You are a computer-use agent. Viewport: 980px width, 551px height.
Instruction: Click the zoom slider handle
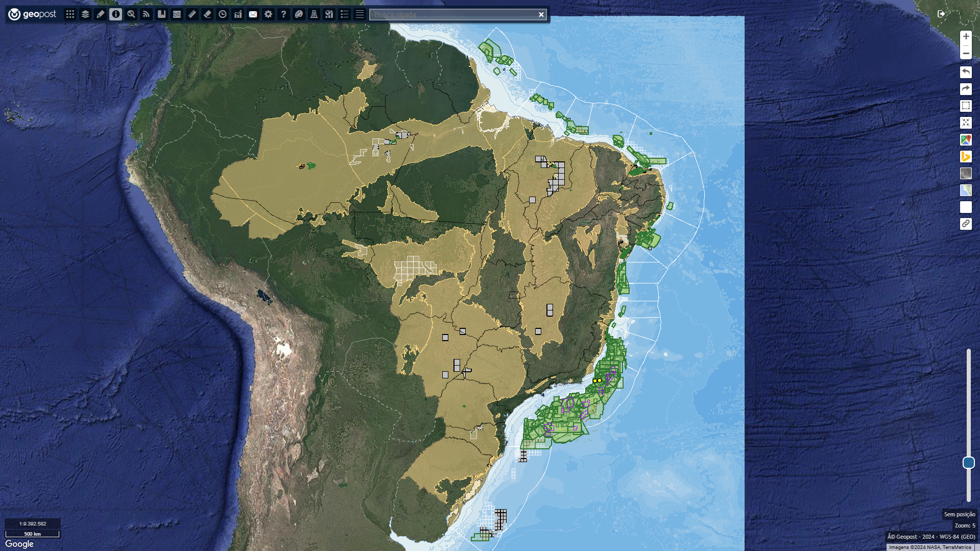click(x=970, y=462)
